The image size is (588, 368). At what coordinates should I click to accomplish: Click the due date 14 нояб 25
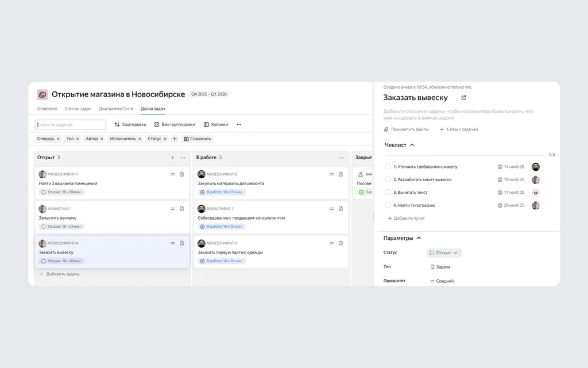point(510,167)
